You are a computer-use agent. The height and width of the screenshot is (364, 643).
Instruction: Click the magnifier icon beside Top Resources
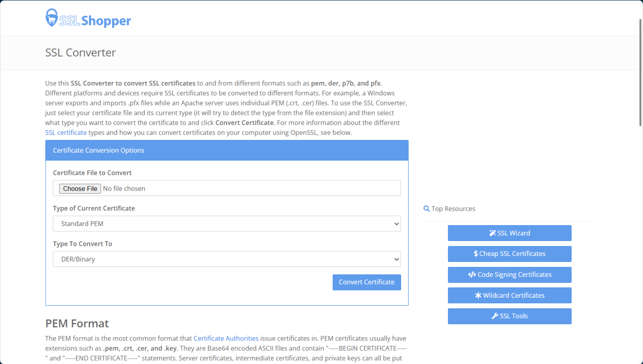coord(426,208)
